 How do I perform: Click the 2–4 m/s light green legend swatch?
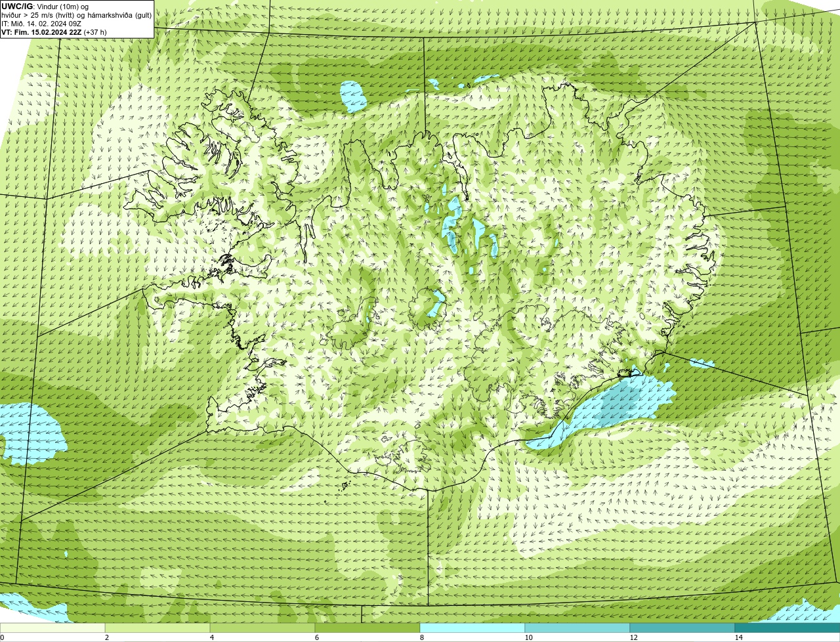point(157,628)
